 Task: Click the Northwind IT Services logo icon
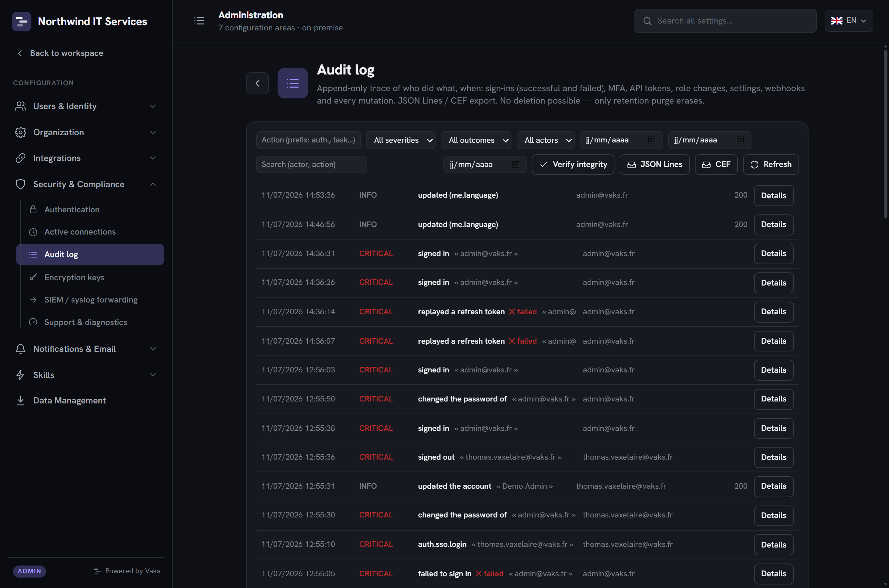click(21, 21)
